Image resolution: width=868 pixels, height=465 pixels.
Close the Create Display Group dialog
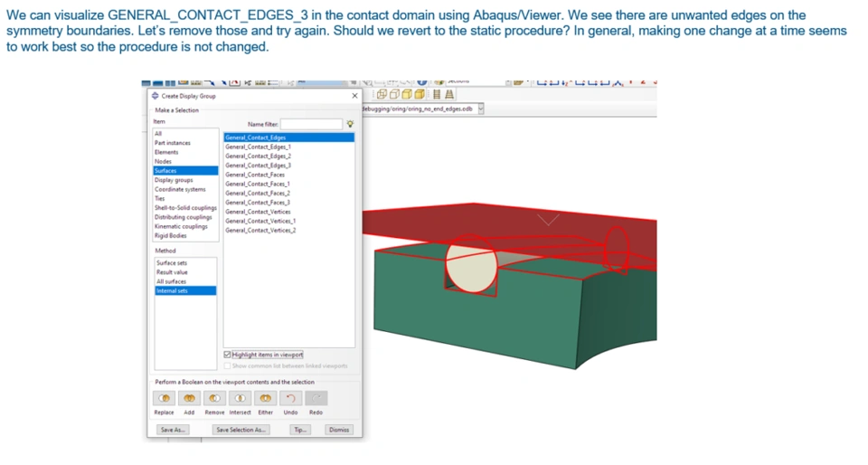pos(354,96)
